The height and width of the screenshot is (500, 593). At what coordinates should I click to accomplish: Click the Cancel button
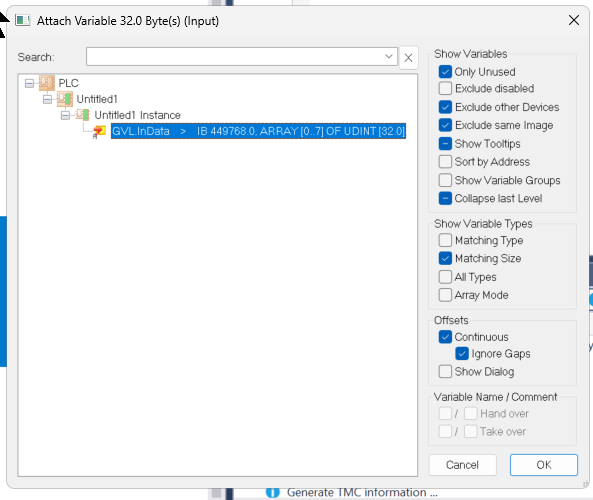coord(462,465)
